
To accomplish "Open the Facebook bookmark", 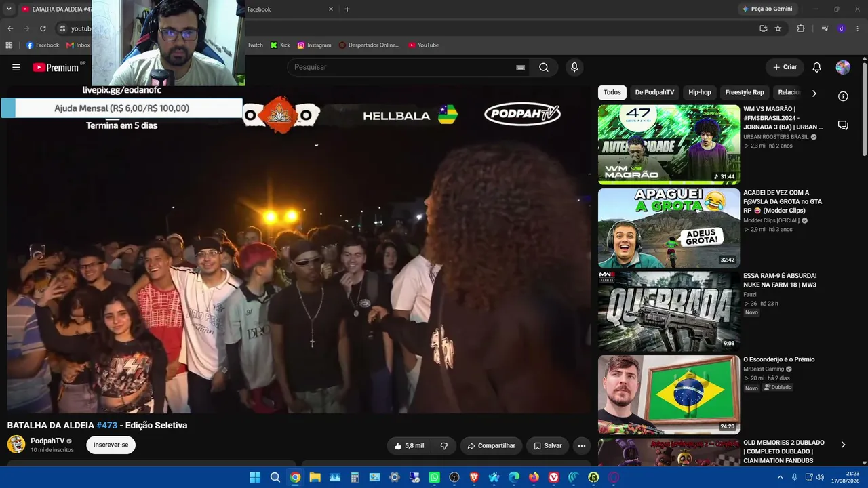I will tap(43, 45).
